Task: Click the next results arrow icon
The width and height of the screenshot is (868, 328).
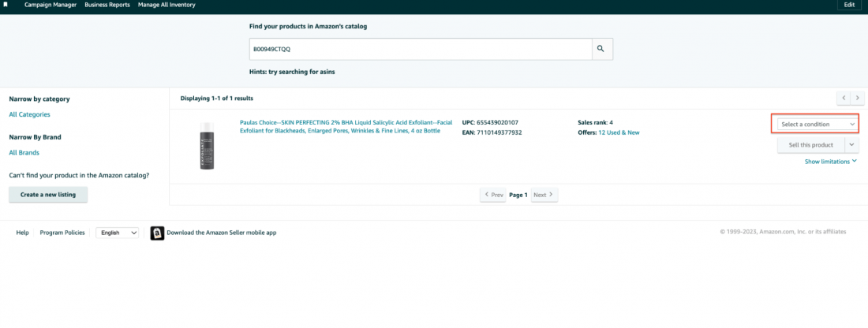Action: coord(858,98)
